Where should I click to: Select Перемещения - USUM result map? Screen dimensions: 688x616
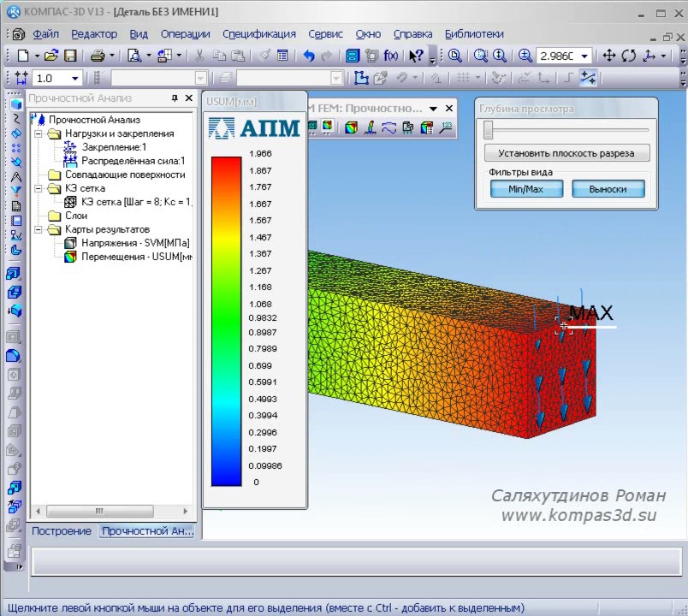click(136, 257)
